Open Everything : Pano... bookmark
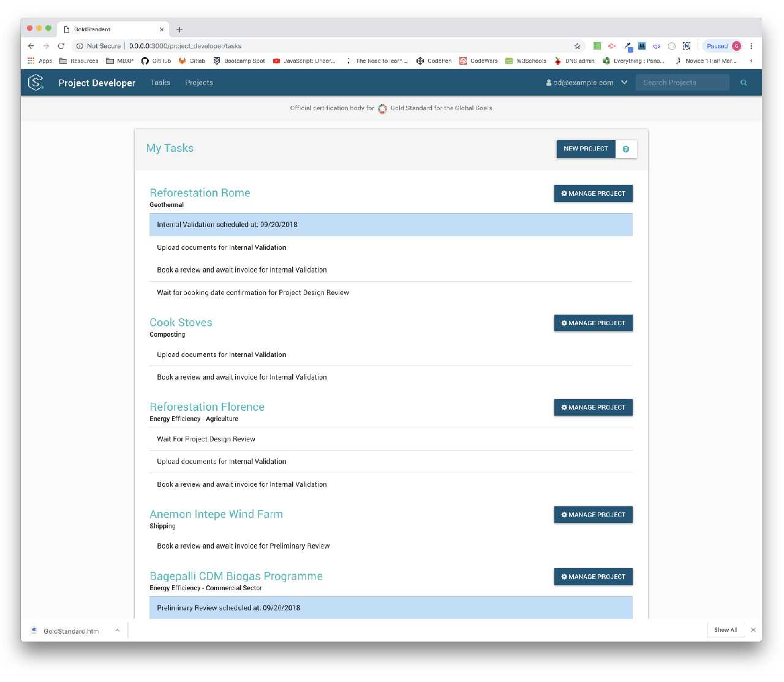Viewport: 784px width, 682px height. (633, 61)
